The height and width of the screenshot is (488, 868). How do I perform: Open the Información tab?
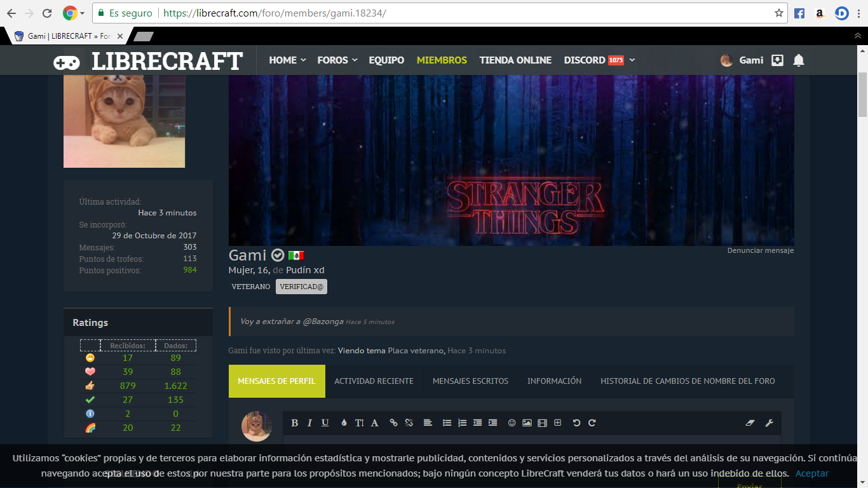[554, 381]
